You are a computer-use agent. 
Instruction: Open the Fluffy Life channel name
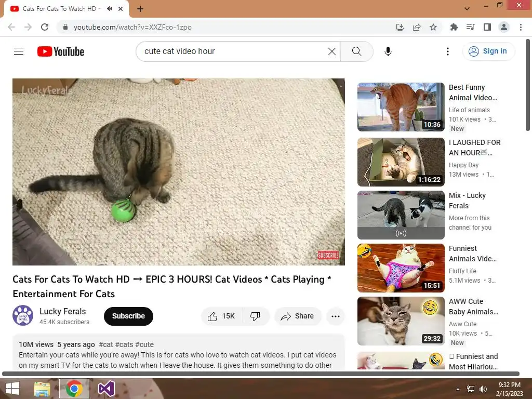462,271
